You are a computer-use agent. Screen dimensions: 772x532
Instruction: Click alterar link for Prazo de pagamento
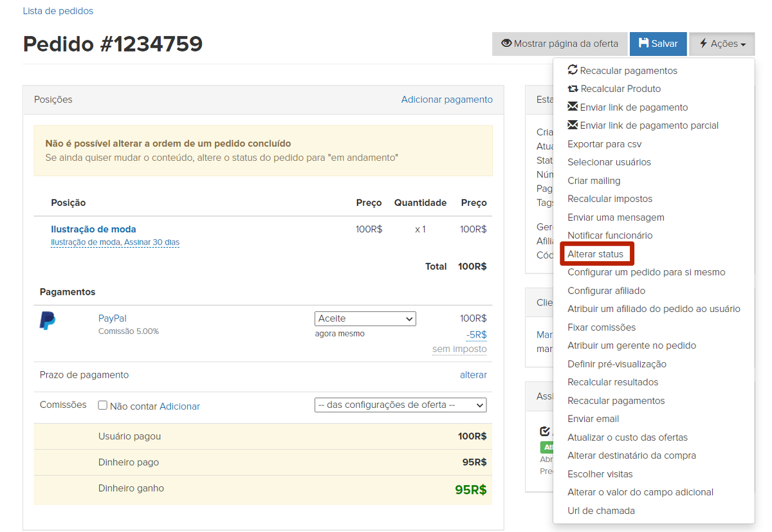tap(473, 374)
